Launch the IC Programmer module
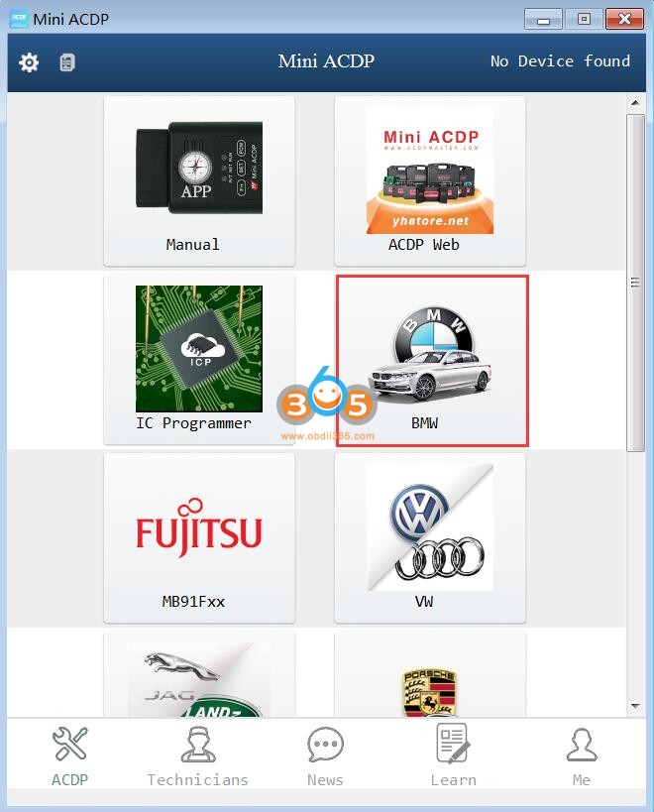This screenshot has width=654, height=812. (x=199, y=359)
